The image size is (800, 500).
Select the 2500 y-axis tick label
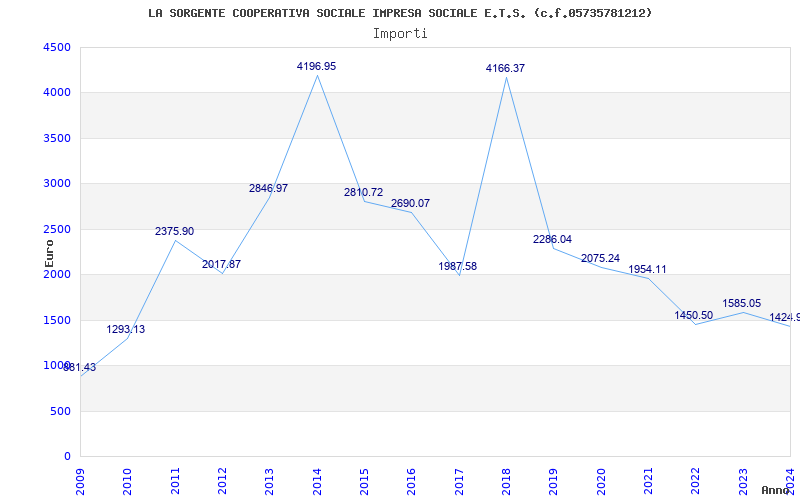pos(57,229)
